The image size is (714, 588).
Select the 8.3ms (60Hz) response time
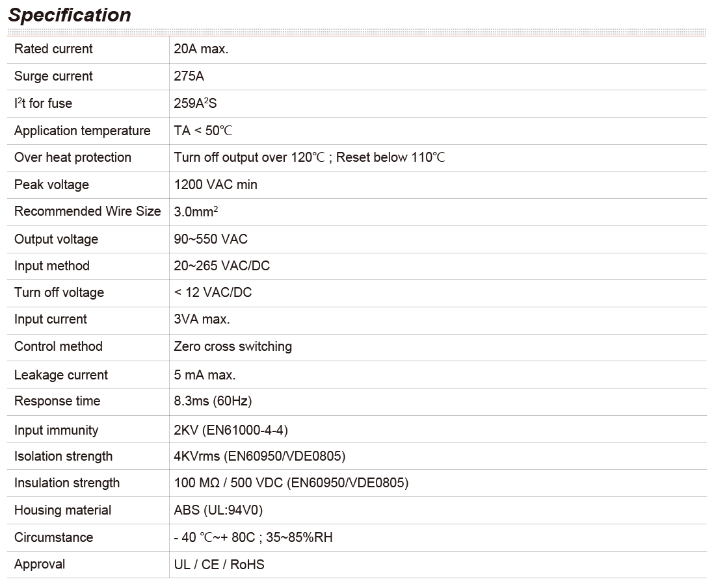click(213, 401)
